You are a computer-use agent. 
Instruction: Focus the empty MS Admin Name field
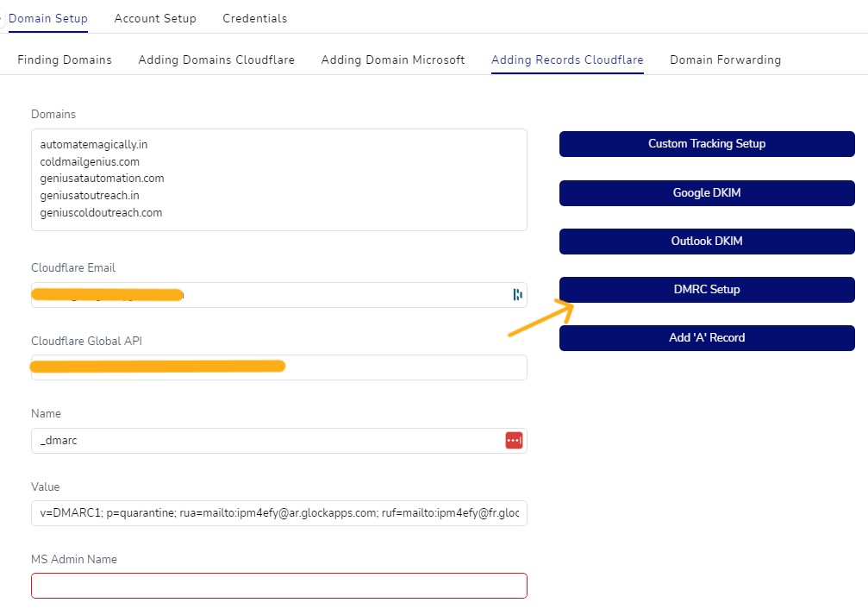pos(279,586)
